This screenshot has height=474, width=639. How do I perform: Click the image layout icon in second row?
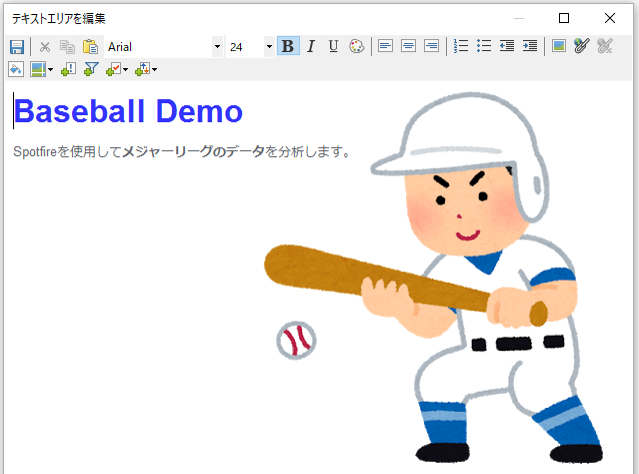[38, 69]
